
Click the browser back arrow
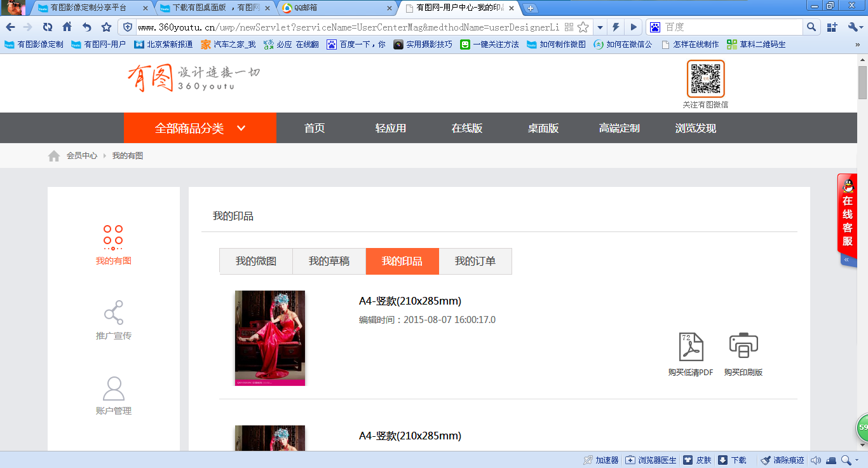click(10, 27)
